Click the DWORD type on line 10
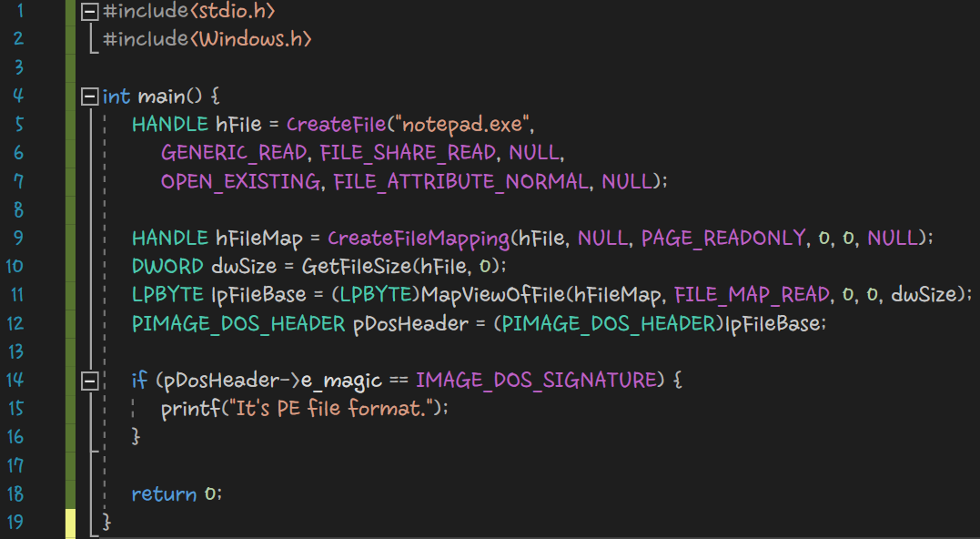980x539 pixels. [167, 267]
